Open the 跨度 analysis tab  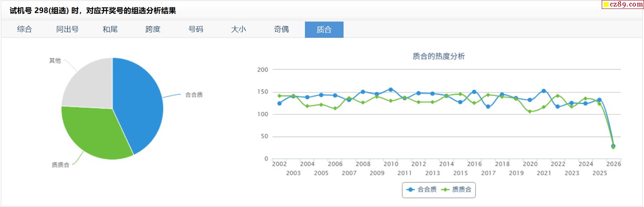[153, 29]
